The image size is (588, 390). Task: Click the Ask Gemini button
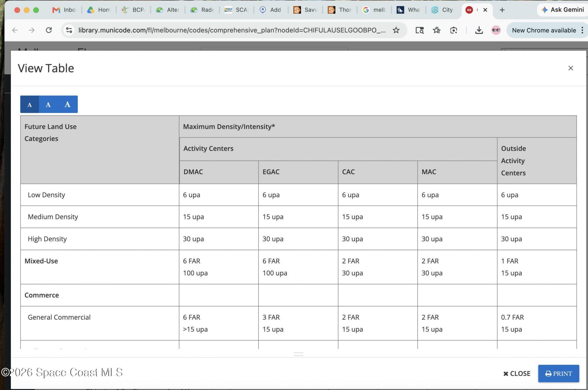tap(562, 10)
